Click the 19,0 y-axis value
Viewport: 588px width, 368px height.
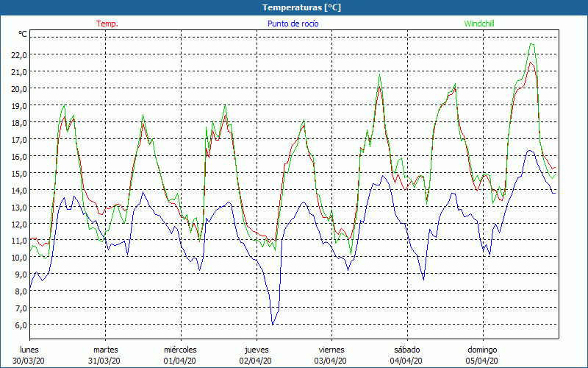[x=20, y=105]
